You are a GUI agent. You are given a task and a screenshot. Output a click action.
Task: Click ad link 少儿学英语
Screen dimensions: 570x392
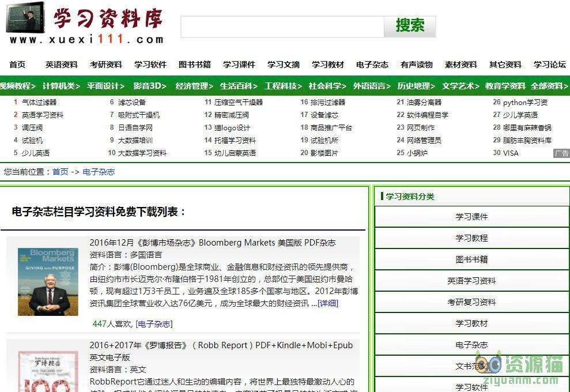[x=520, y=115]
